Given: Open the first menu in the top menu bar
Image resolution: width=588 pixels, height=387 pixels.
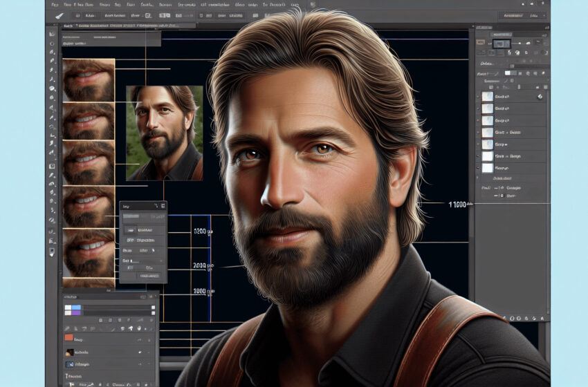Looking at the screenshot, I should tap(55, 5).
